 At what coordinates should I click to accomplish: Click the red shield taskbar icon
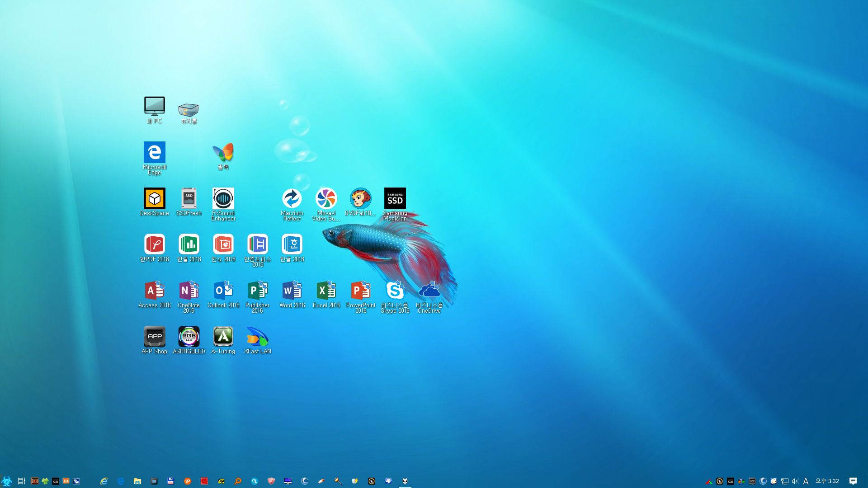(271, 481)
